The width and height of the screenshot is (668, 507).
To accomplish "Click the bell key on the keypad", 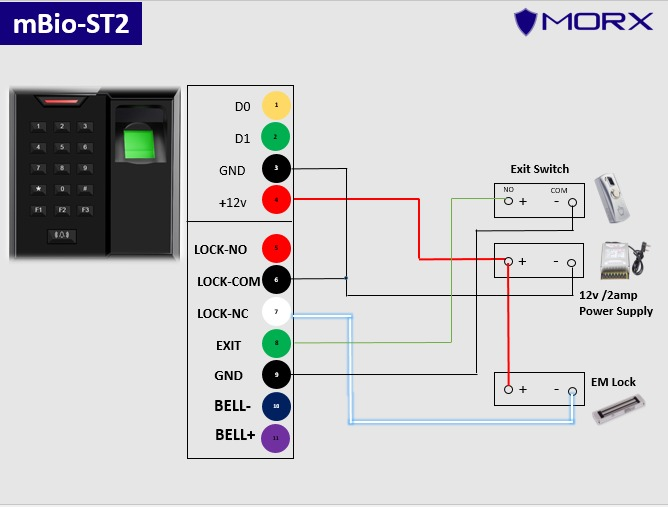I will (62, 235).
